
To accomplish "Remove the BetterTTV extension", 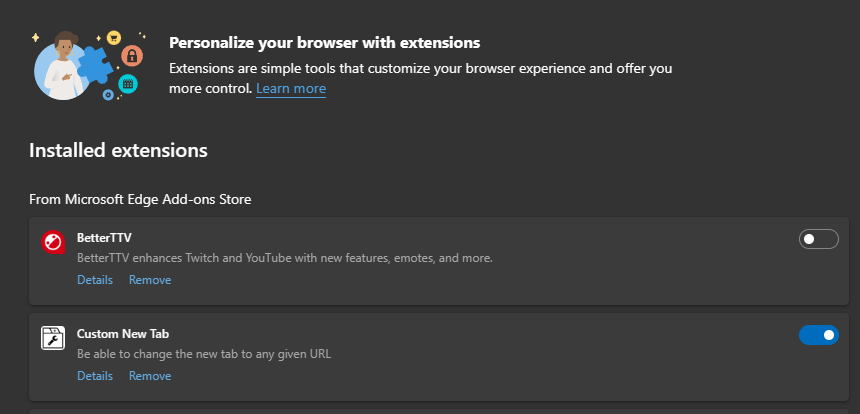I will click(150, 280).
